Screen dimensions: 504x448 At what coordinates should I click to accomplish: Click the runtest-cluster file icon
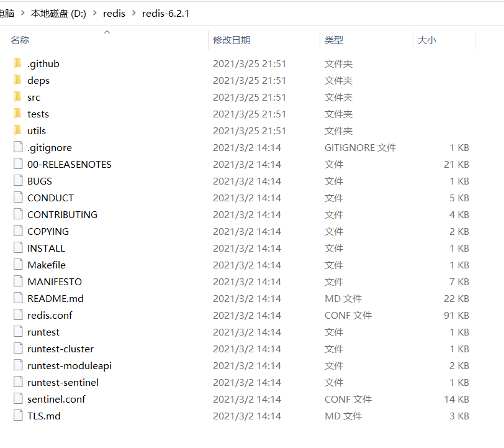(x=18, y=348)
